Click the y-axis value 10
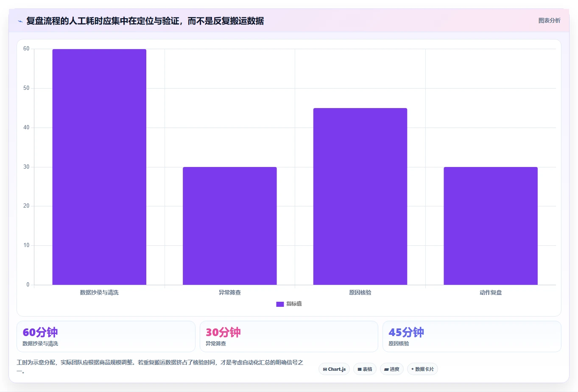Viewport: 578px width, 392px height. tap(26, 245)
